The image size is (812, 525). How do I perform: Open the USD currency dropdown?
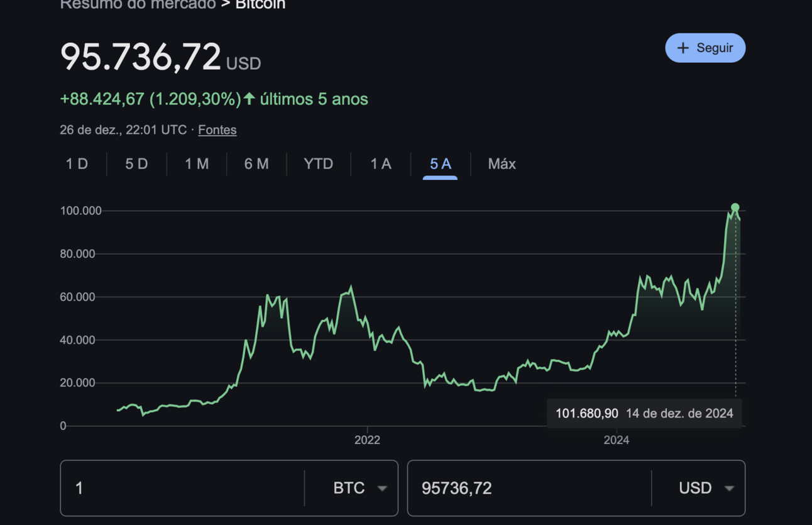point(706,488)
